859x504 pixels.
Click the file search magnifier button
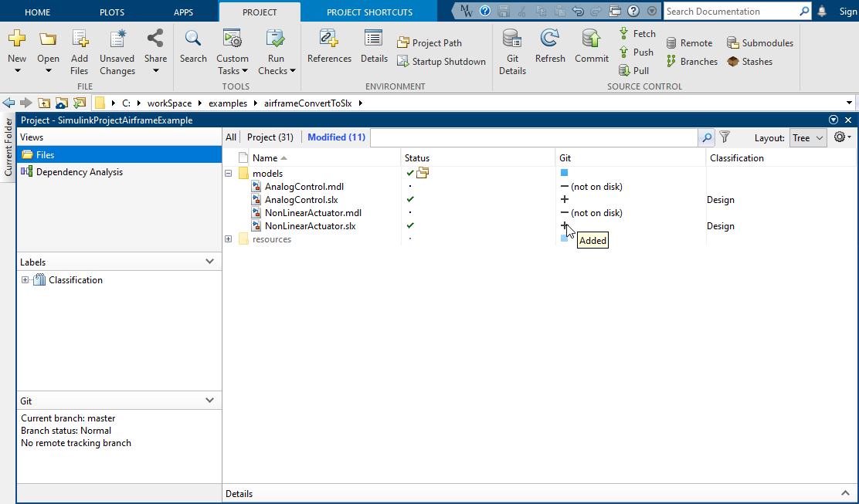[x=707, y=137]
